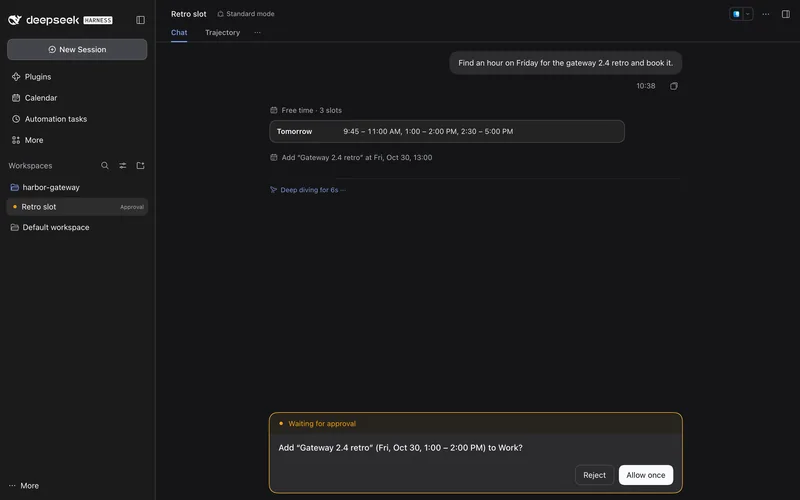Allow once to add the event
This screenshot has height=500, width=800.
[x=645, y=475]
